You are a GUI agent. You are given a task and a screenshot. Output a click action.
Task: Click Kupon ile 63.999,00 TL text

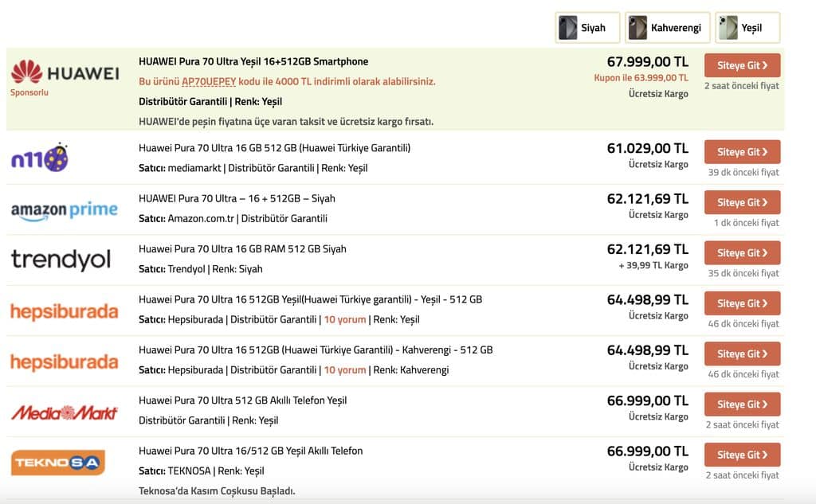click(x=641, y=77)
